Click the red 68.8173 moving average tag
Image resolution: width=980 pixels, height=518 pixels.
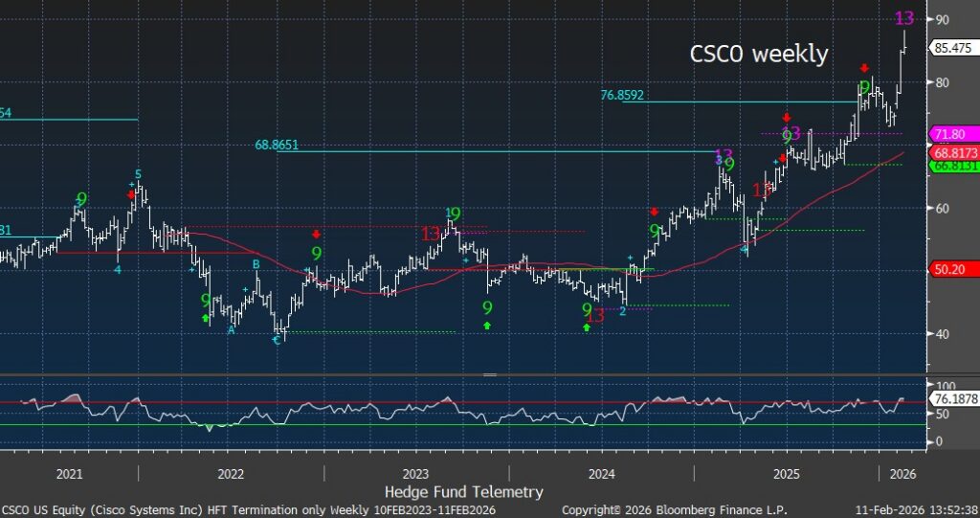(x=952, y=153)
